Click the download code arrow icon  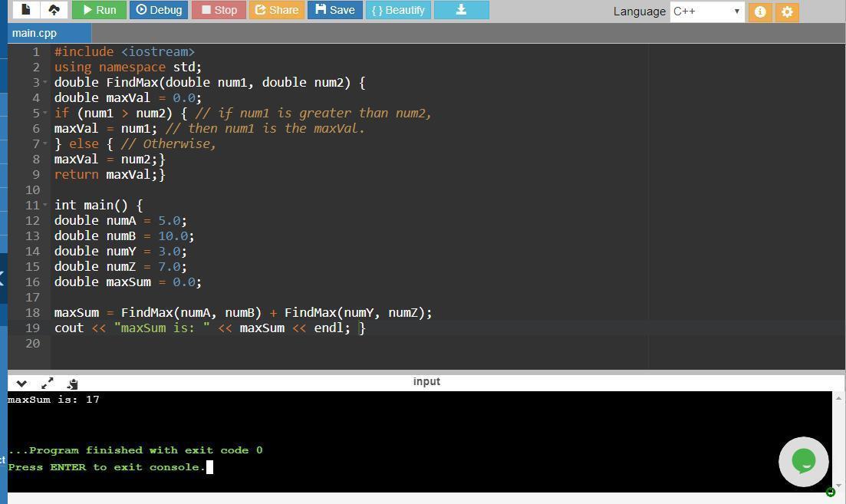[x=461, y=10]
